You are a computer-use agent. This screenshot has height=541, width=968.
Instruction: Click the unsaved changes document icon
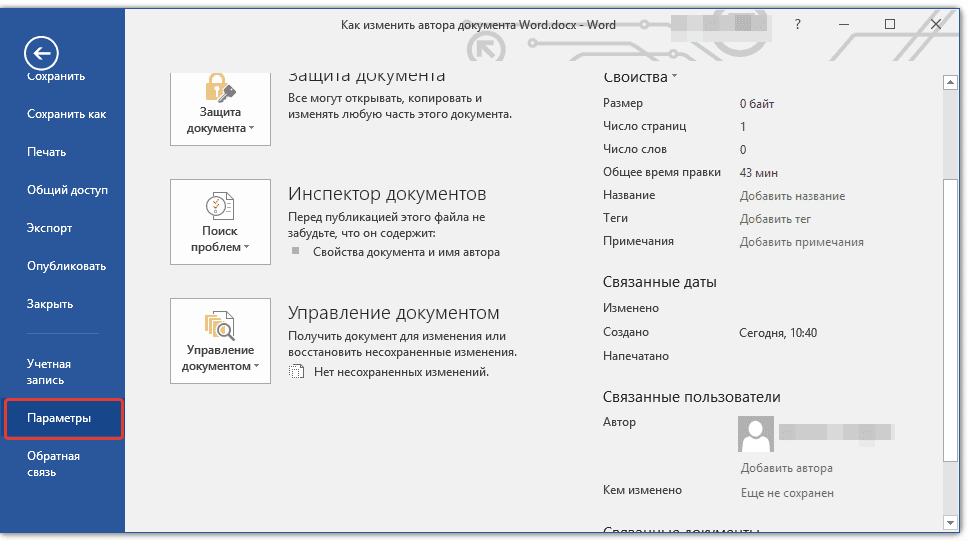pyautogui.click(x=297, y=372)
